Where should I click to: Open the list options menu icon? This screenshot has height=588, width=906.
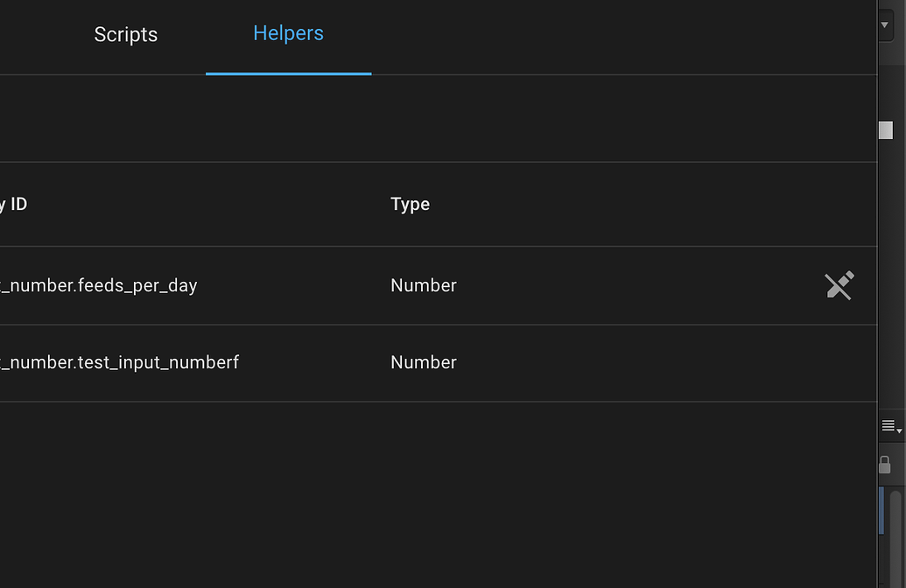(888, 426)
